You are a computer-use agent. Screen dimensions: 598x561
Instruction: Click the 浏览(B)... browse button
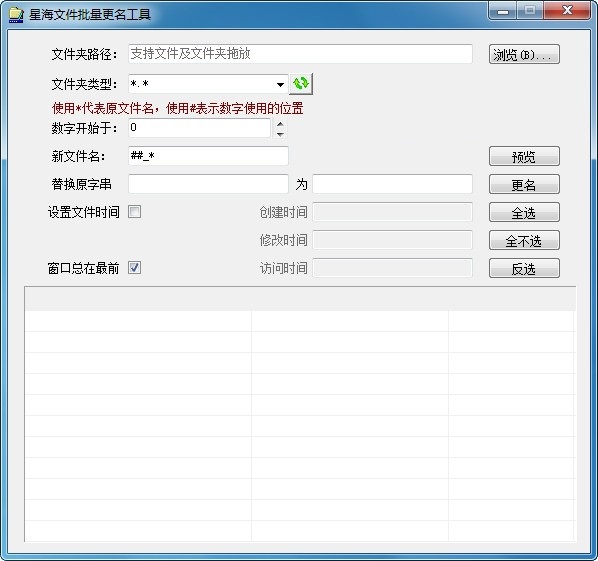coord(524,54)
